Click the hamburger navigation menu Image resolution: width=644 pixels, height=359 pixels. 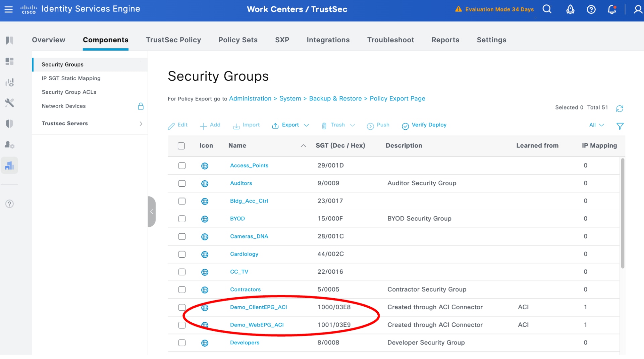[9, 9]
